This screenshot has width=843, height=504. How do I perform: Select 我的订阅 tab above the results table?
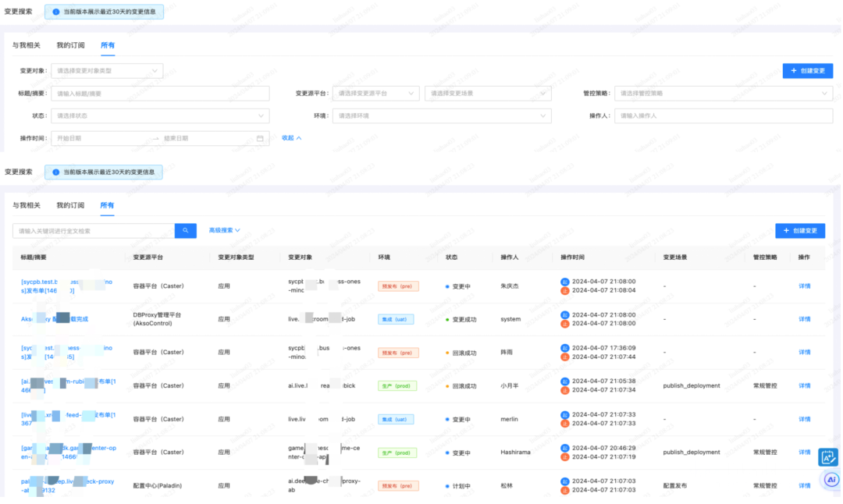[x=70, y=205]
